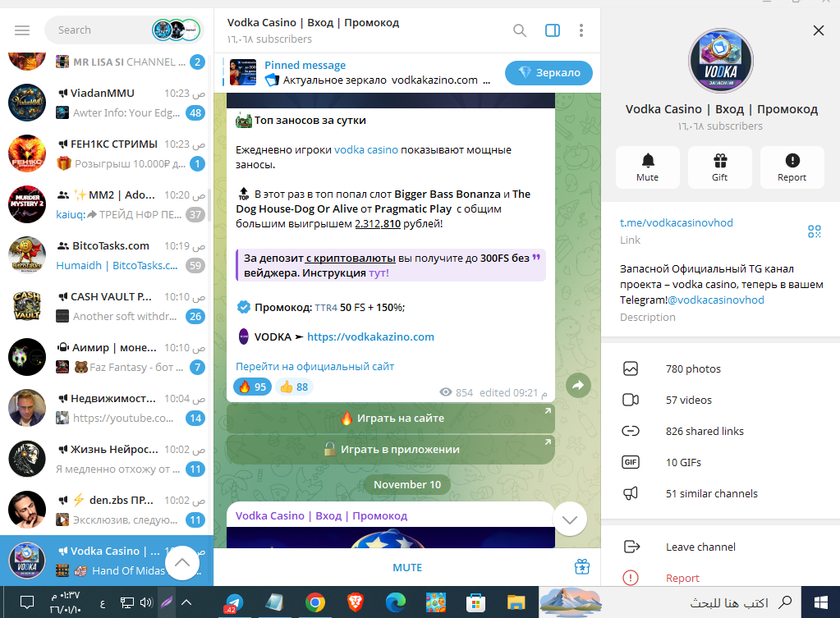840x618 pixels.
Task: Open the notification center icon in the taskbar
Action: [x=27, y=602]
